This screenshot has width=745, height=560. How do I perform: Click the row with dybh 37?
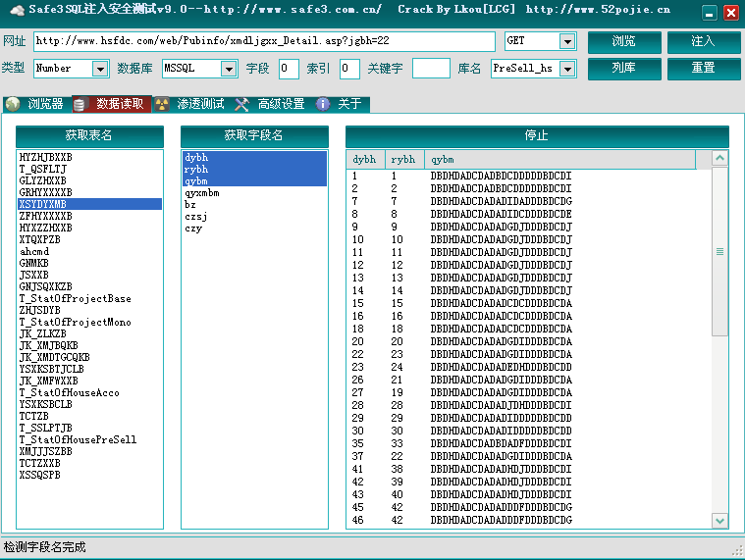[x=529, y=456]
